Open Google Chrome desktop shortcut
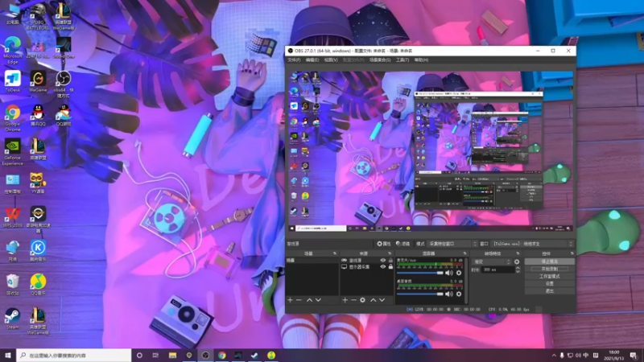 pyautogui.click(x=13, y=117)
